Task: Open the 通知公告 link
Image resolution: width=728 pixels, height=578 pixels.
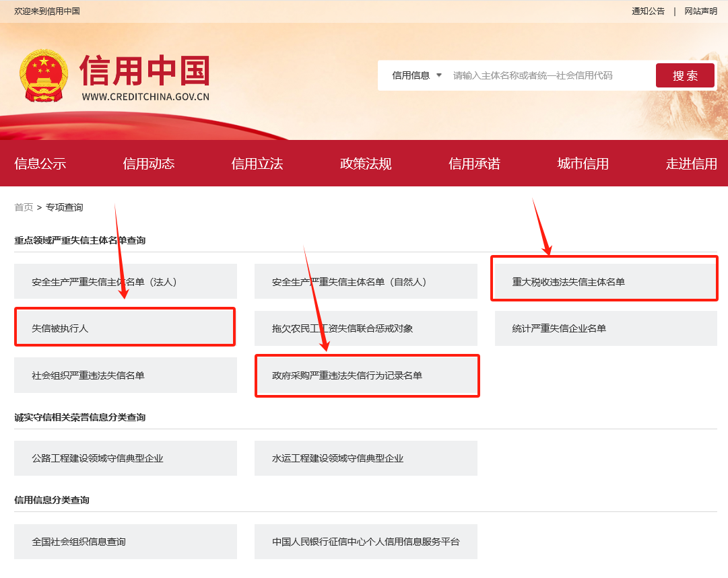Action: coord(648,11)
